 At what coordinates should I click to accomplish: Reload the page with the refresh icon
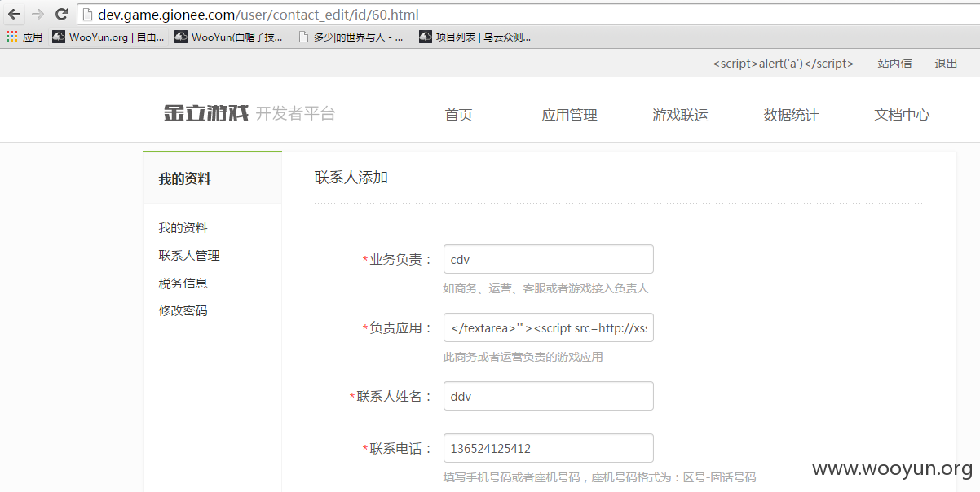click(61, 14)
